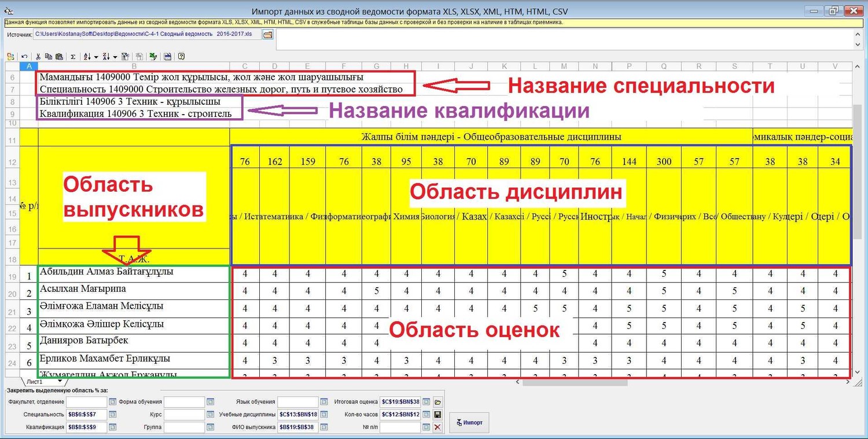This screenshot has height=439, width=868.
Task: Open the saved settings folder icon
Action: (x=437, y=402)
